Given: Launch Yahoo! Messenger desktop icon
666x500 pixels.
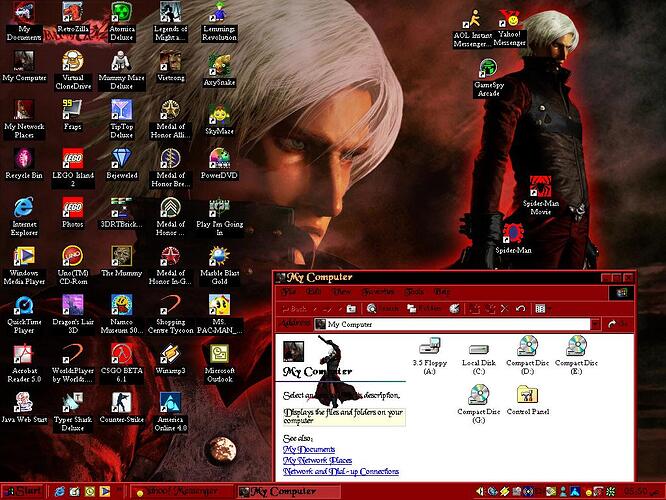Looking at the screenshot, I should tap(510, 28).
